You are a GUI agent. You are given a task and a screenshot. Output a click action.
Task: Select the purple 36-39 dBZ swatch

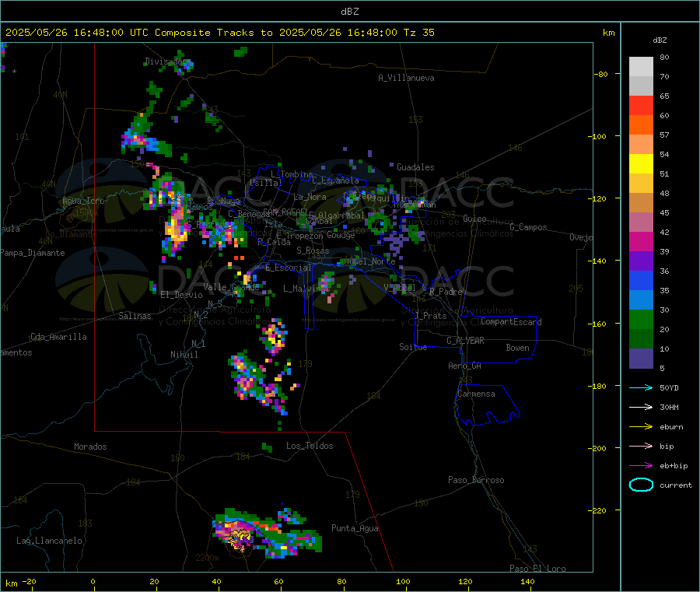click(x=641, y=261)
